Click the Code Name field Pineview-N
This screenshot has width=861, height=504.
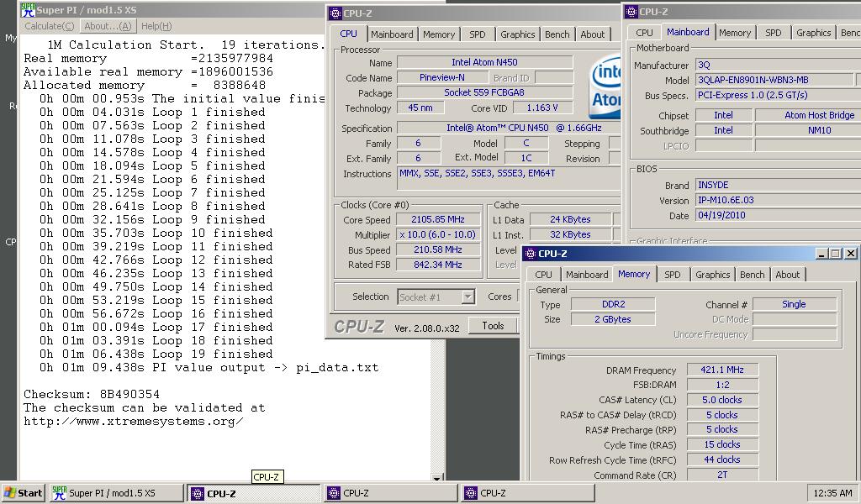tap(442, 77)
